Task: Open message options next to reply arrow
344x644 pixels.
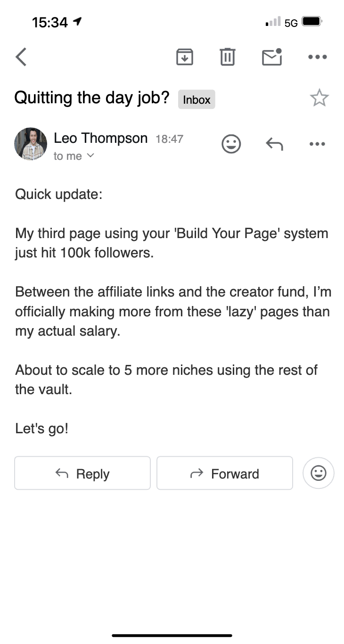Action: tap(317, 144)
